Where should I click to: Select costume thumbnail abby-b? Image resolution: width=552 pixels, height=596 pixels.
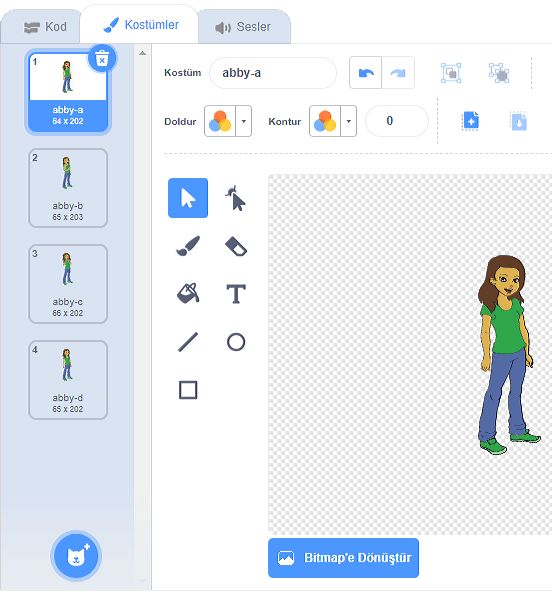(68, 188)
